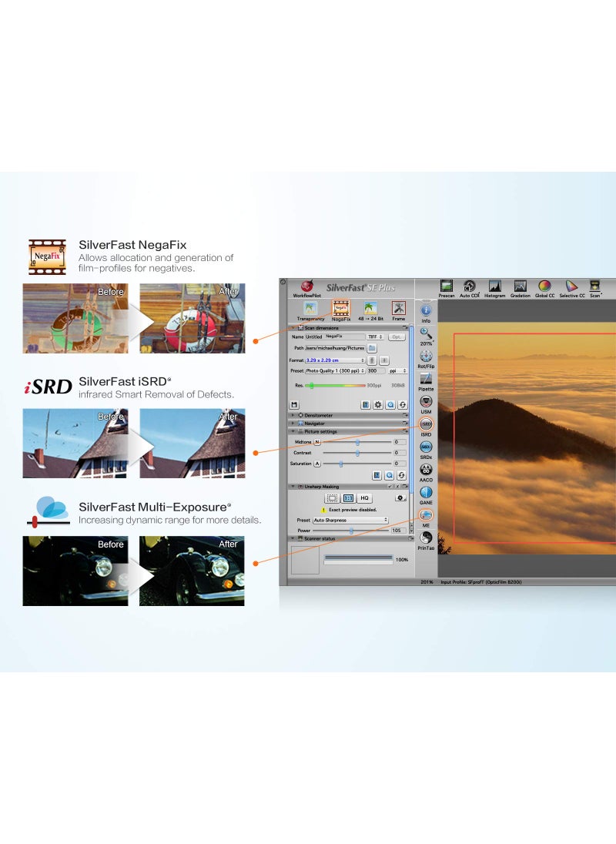Click the reset button in Picture settings

401,475
